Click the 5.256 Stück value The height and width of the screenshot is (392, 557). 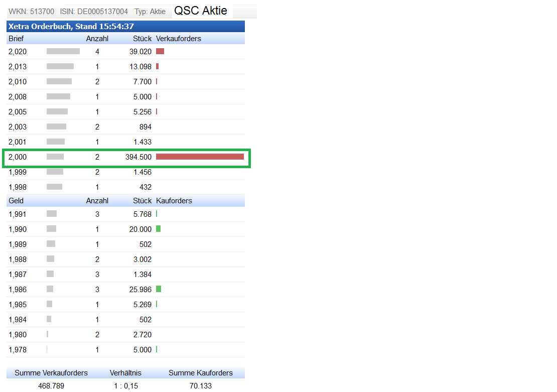pyautogui.click(x=143, y=111)
